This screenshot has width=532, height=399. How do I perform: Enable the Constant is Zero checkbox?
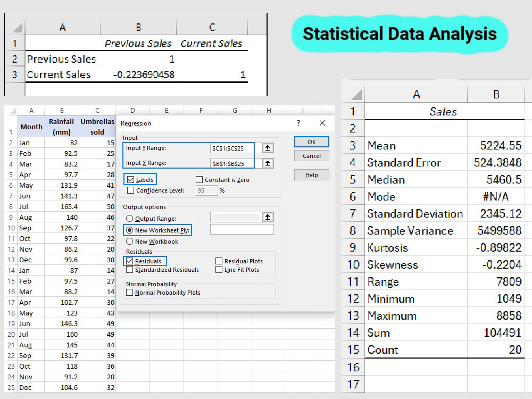(199, 180)
